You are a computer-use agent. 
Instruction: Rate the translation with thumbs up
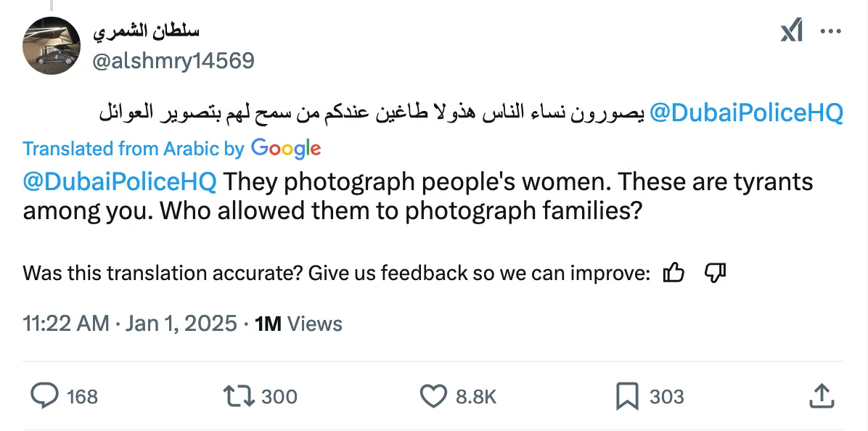click(x=674, y=273)
